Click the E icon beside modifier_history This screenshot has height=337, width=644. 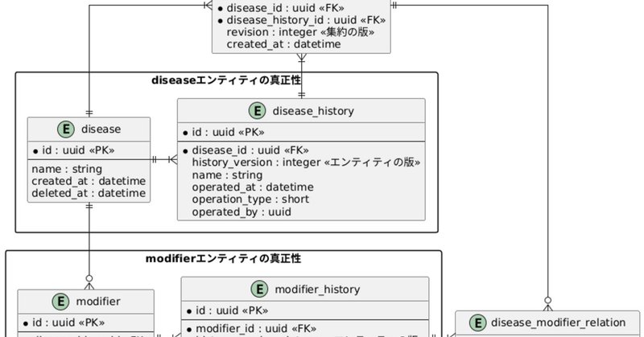click(x=259, y=290)
